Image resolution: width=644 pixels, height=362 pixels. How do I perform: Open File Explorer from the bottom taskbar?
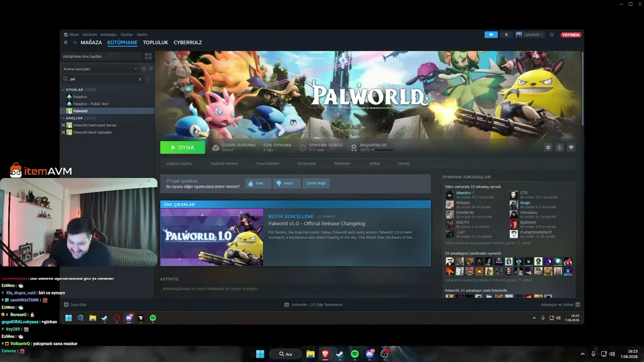pos(310,354)
